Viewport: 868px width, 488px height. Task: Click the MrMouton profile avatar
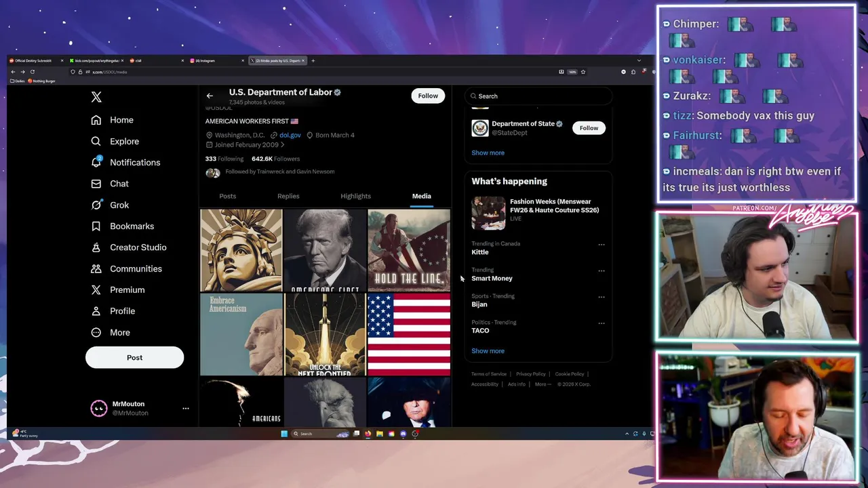pyautogui.click(x=99, y=408)
